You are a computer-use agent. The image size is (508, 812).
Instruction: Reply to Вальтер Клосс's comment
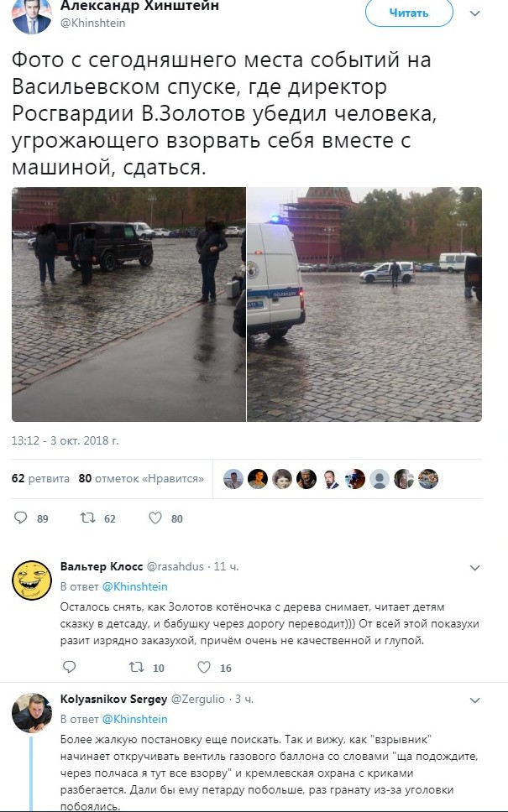pyautogui.click(x=70, y=667)
